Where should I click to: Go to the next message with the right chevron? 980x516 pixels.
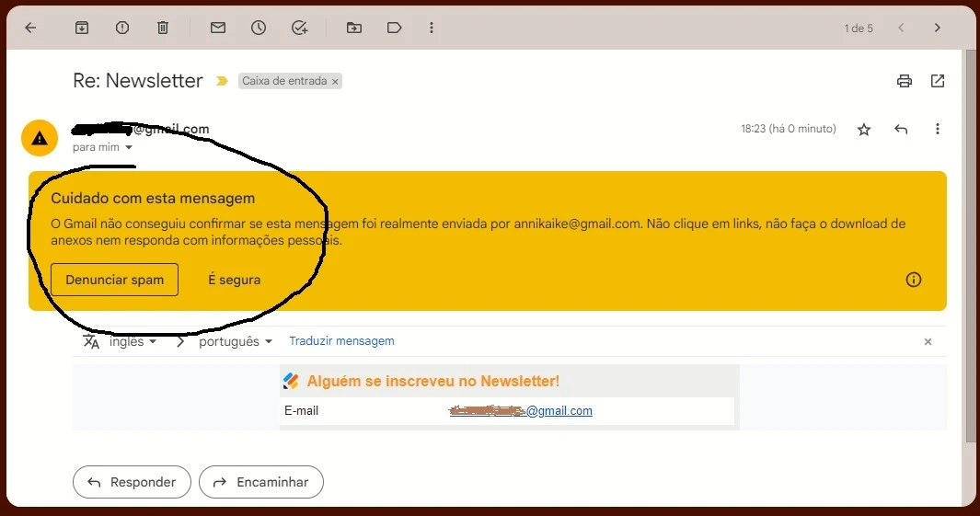(x=937, y=28)
